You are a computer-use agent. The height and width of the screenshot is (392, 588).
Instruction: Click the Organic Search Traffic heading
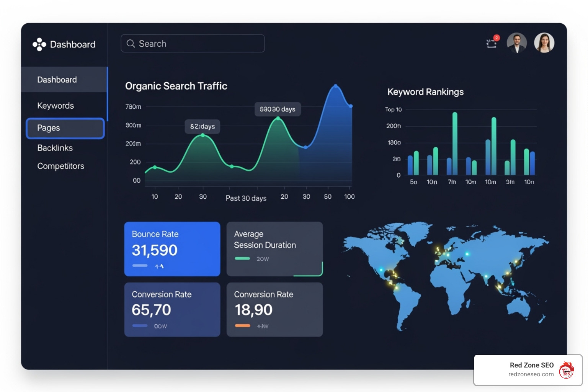[x=176, y=86]
